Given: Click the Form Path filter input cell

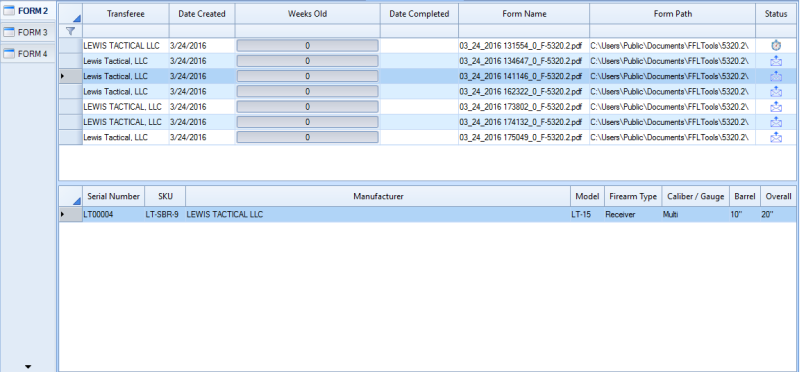Looking at the screenshot, I should click(672, 31).
